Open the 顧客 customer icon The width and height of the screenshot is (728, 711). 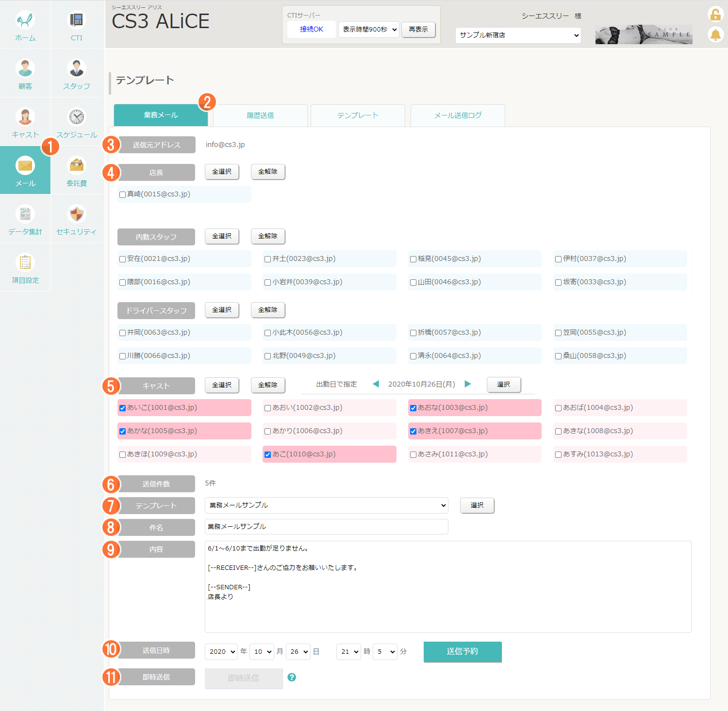pos(25,68)
